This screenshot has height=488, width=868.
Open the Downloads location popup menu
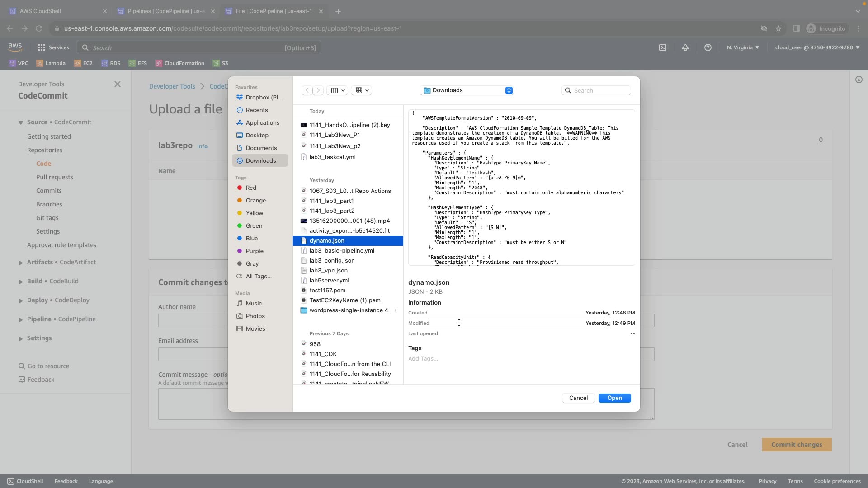467,90
